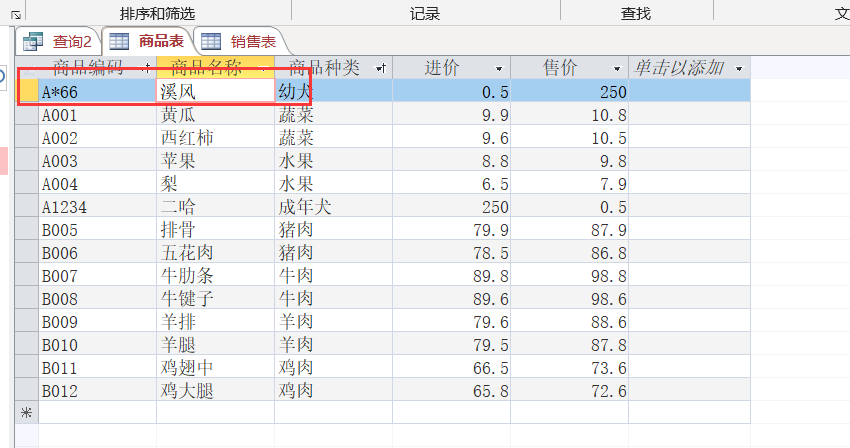Click the new record row selector asterisk

[x=27, y=413]
